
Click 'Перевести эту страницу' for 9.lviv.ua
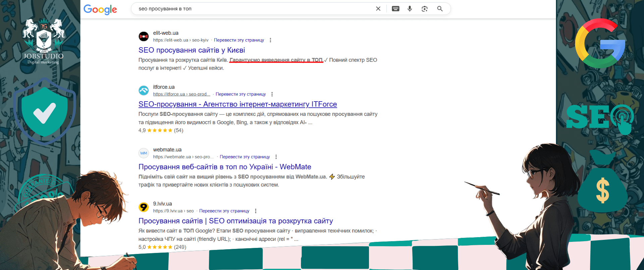[x=224, y=211]
